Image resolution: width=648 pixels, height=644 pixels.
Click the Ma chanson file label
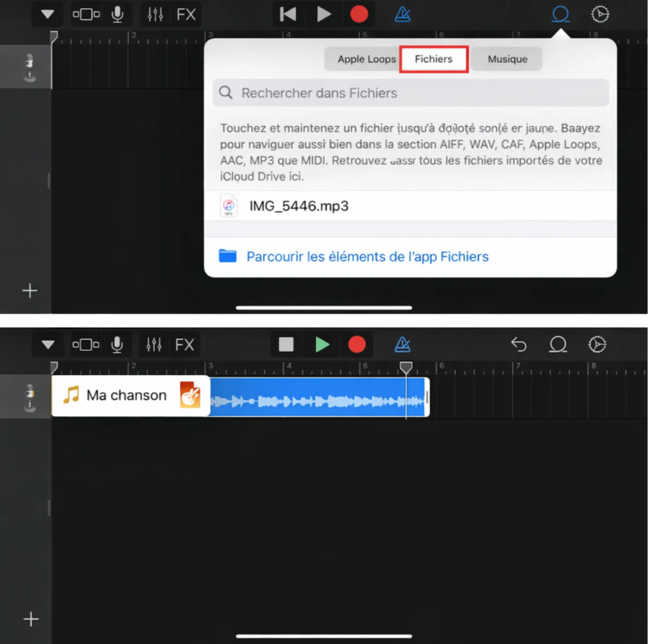127,395
